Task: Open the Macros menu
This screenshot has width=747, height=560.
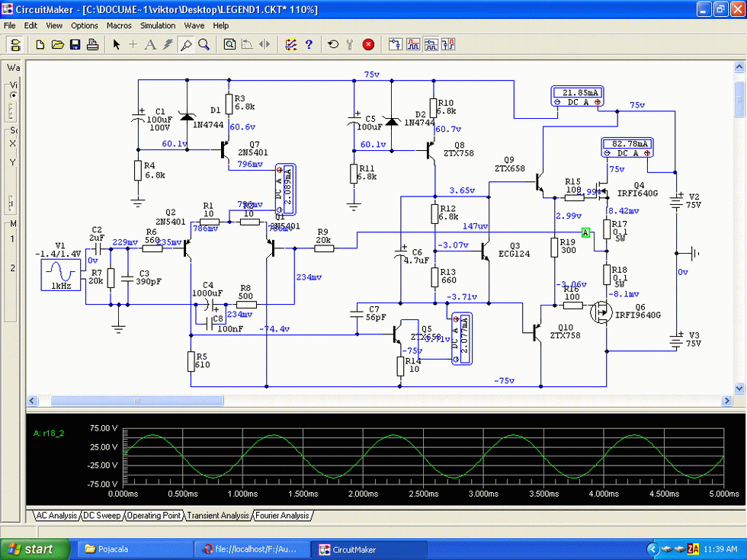Action: click(x=119, y=26)
